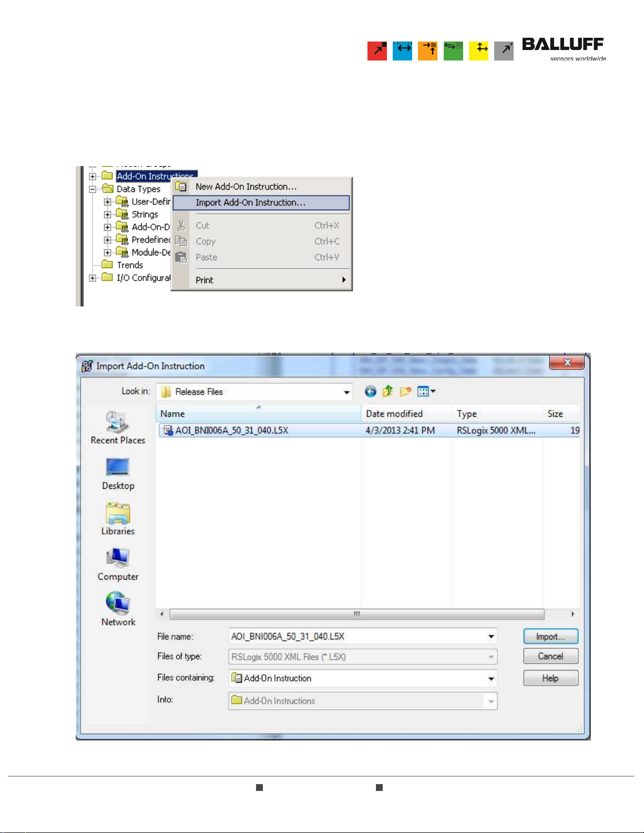Open the File name dropdown list
This screenshot has height=833, width=644.
pos(490,636)
